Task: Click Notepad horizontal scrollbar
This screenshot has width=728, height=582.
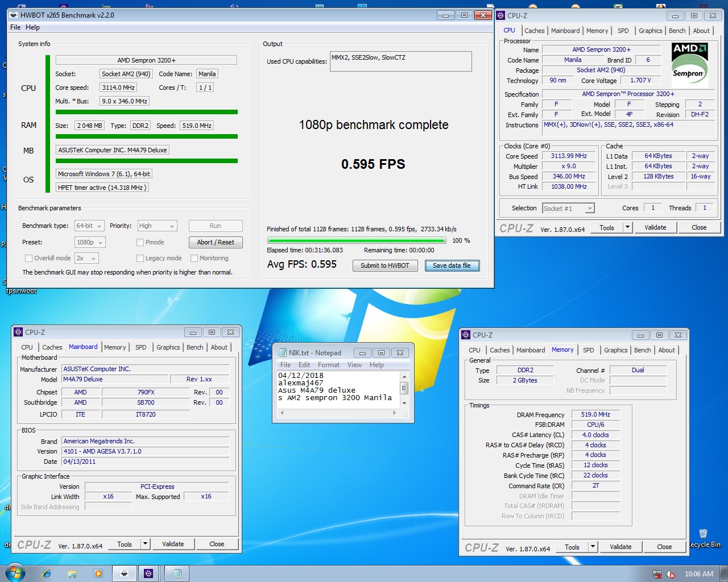Action: coord(338,413)
